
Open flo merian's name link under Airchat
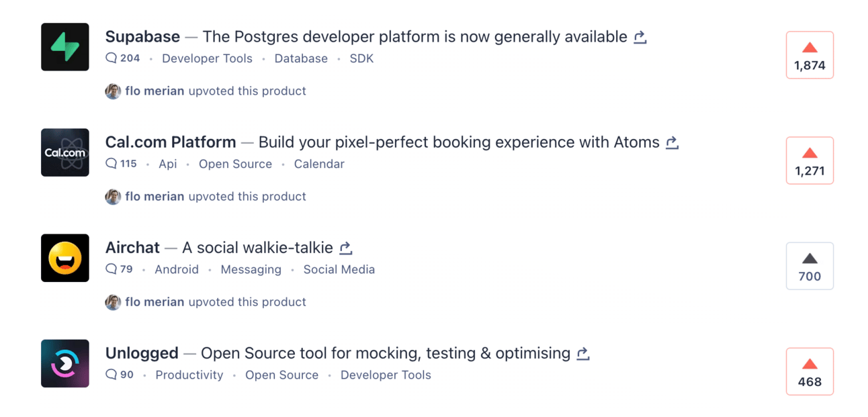(155, 302)
